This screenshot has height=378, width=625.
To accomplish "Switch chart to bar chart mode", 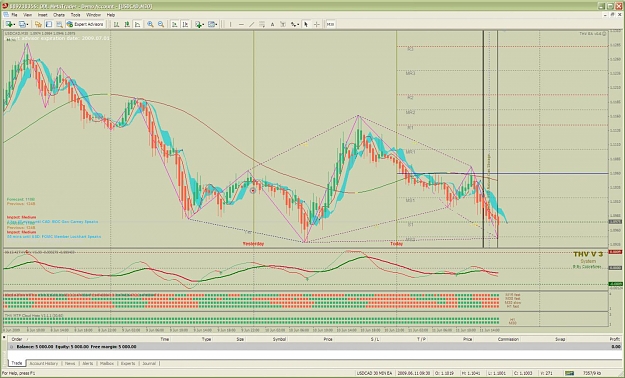I will (x=116, y=24).
